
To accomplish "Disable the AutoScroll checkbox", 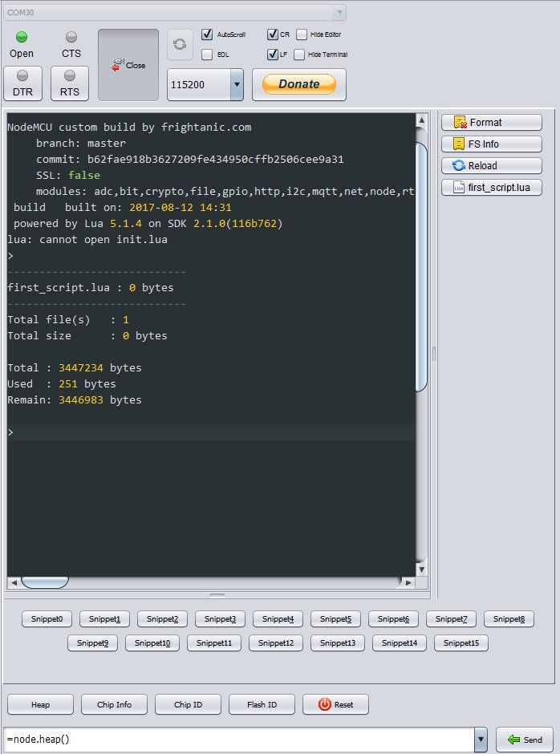I will pos(207,35).
